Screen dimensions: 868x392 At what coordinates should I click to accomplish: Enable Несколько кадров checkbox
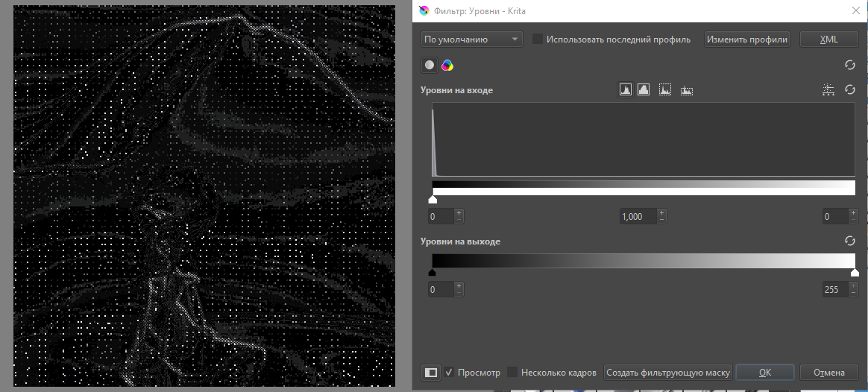(x=512, y=373)
